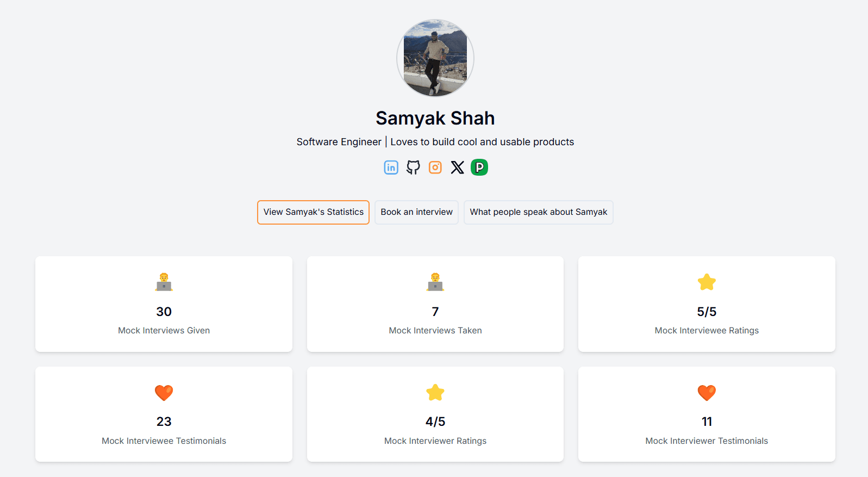Click the Mock Interviews Given label

click(x=164, y=331)
